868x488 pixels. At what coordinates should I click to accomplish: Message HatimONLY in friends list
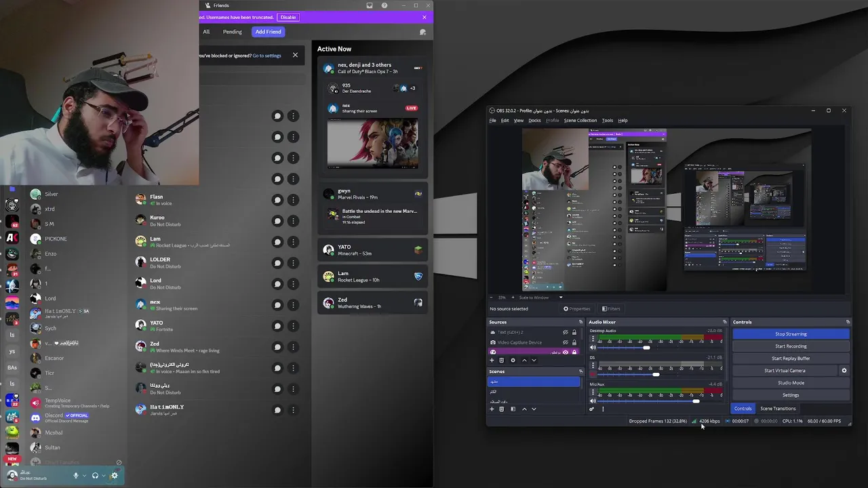coord(277,410)
